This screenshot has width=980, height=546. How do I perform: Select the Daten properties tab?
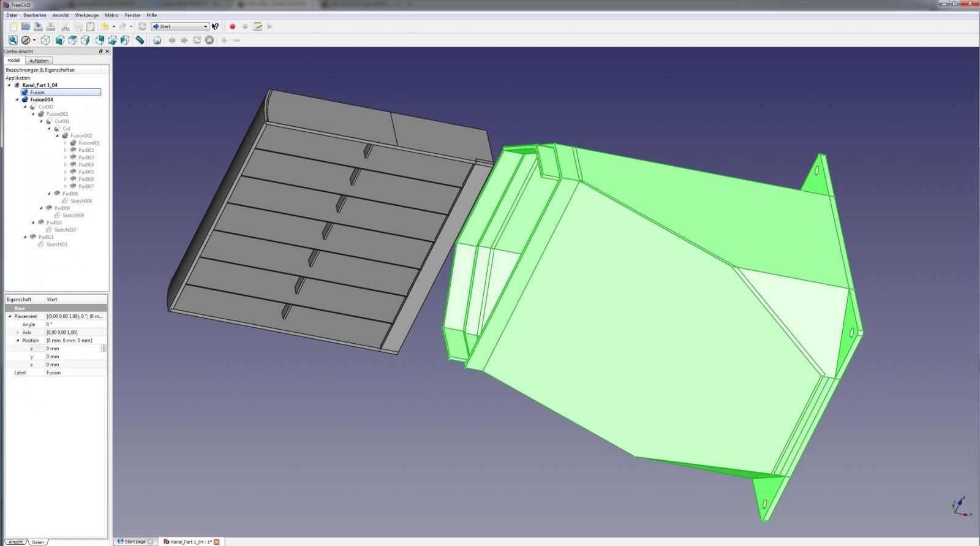(38, 542)
